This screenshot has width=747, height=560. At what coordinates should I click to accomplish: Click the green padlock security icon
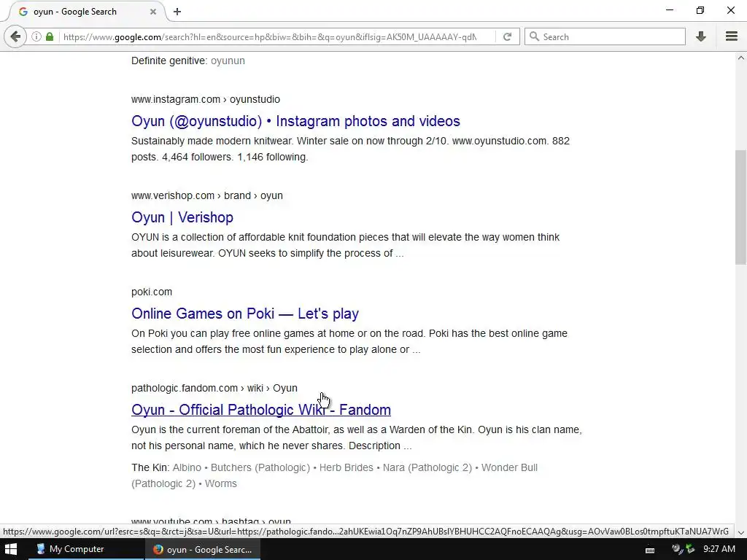click(50, 36)
